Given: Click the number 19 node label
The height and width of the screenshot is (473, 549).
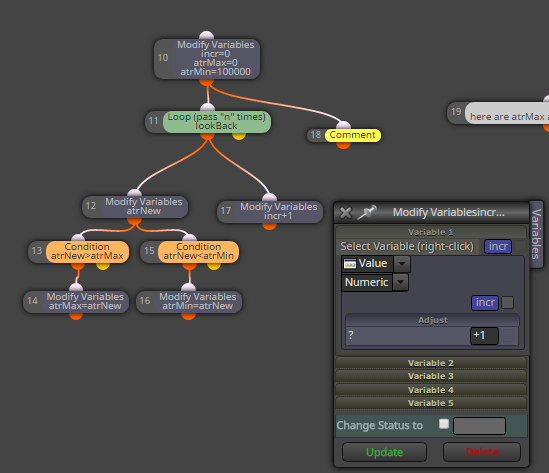Looking at the screenshot, I should pyautogui.click(x=456, y=112).
